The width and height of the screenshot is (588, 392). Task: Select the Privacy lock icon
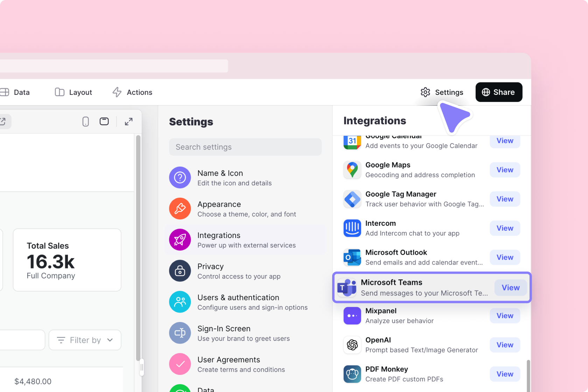180,271
